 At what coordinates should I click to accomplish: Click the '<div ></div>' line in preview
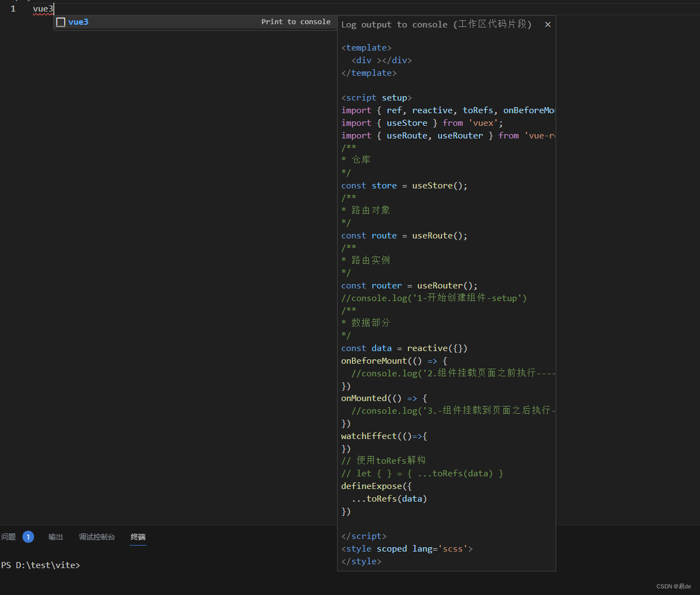(382, 60)
